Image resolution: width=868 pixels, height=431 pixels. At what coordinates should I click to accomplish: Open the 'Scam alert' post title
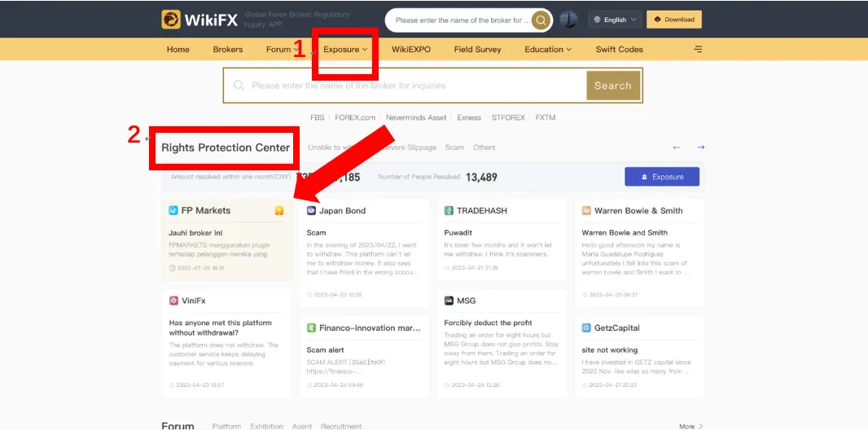(325, 350)
